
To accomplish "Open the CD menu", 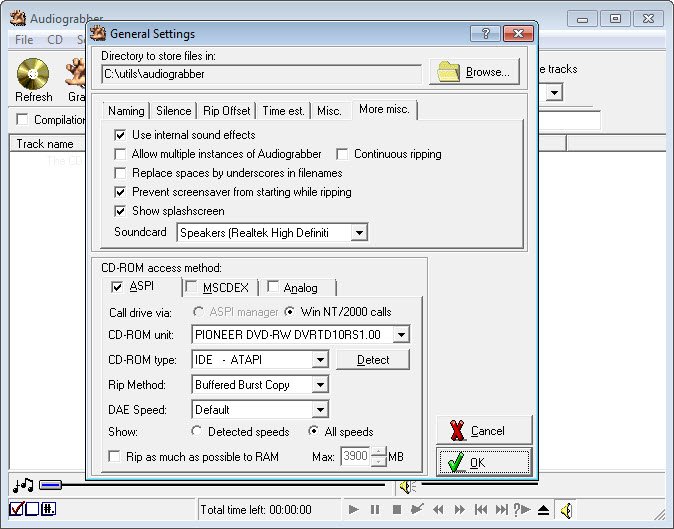I will coord(55,40).
